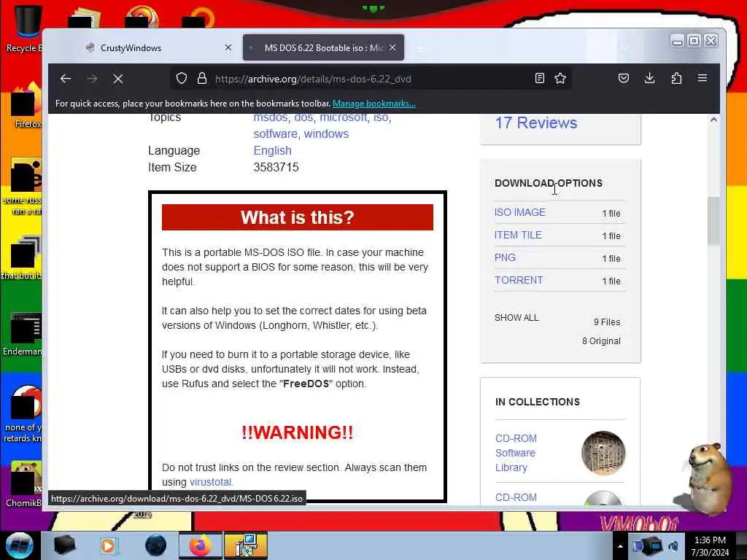747x560 pixels.
Task: Select the Item Size value 3583715
Action: tap(276, 167)
